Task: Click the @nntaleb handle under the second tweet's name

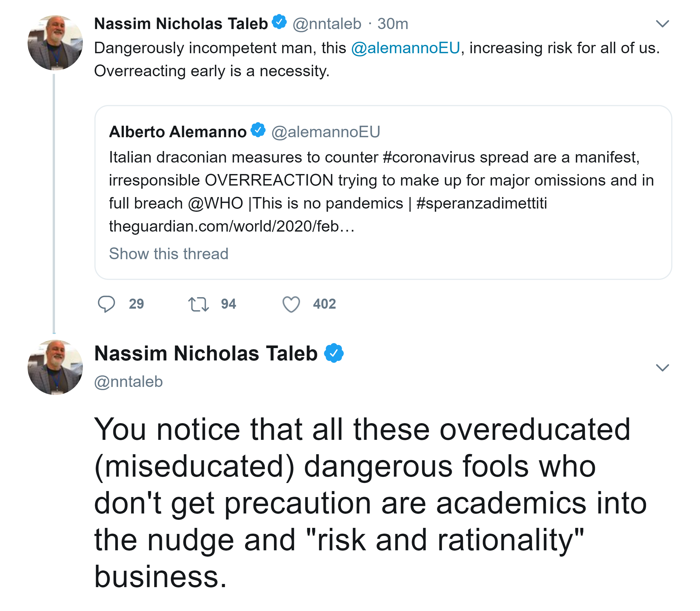Action: tap(129, 381)
